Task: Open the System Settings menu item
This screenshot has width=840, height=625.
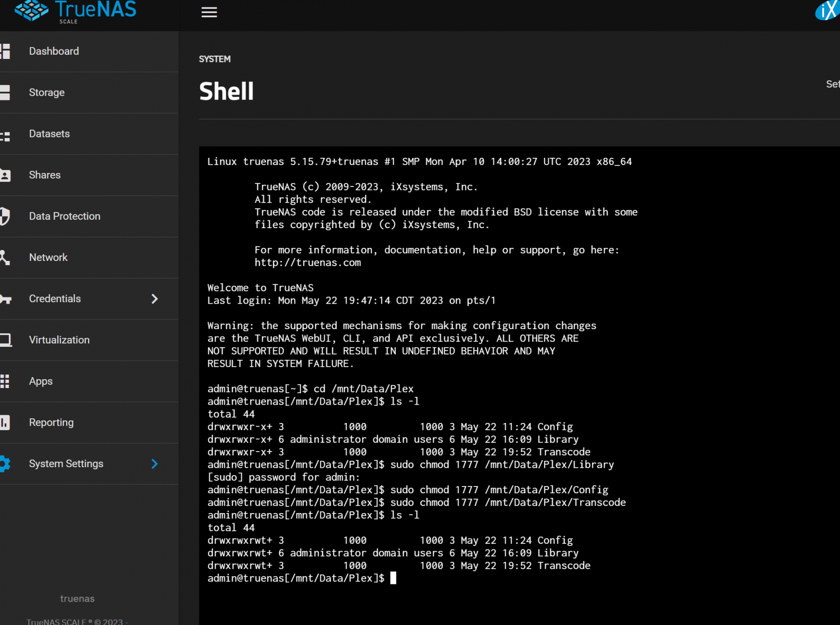Action: 89,464
